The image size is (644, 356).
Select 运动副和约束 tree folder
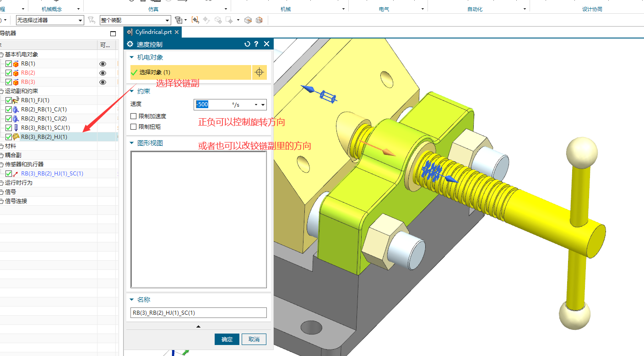coord(22,91)
